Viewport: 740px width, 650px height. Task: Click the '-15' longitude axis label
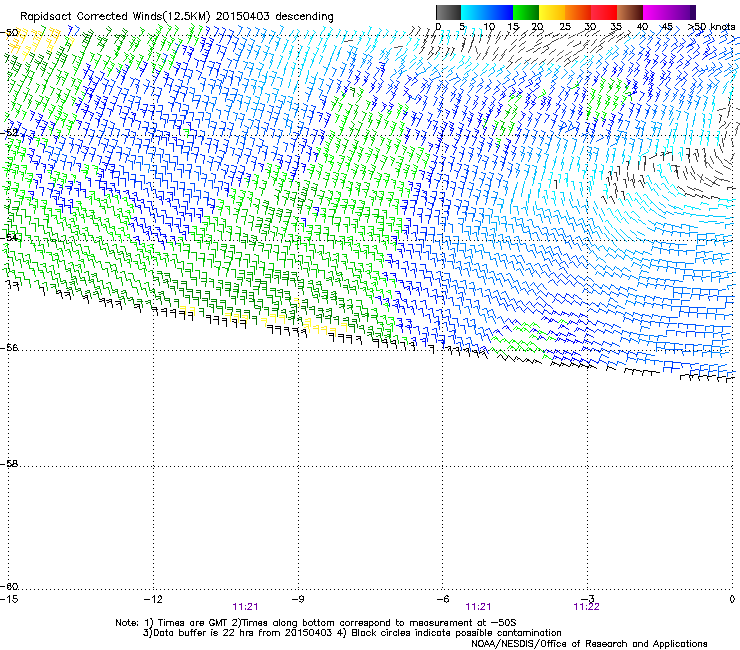click(x=9, y=599)
